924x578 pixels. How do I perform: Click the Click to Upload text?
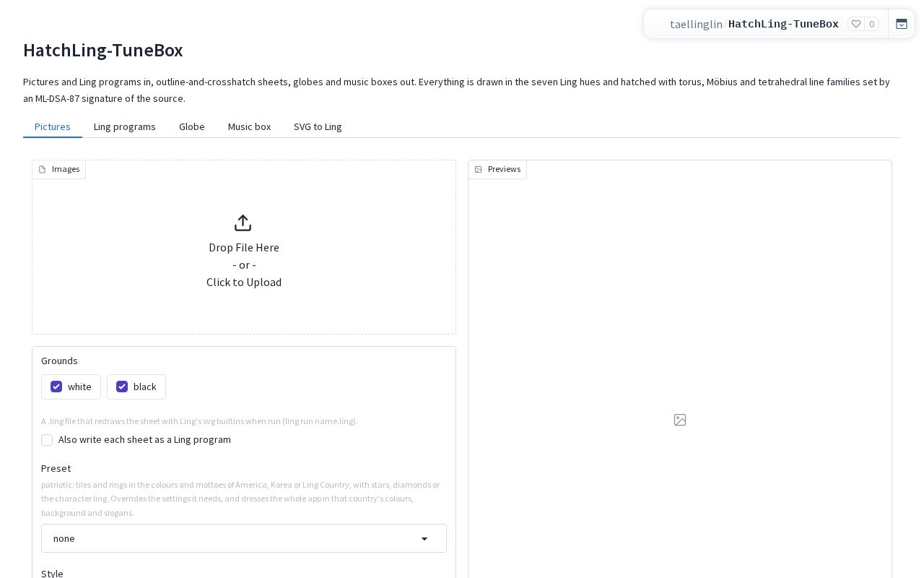(244, 282)
